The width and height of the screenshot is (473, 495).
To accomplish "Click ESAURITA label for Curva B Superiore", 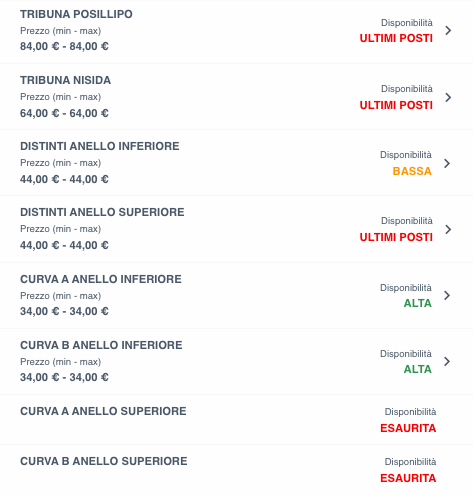I will pos(408,478).
